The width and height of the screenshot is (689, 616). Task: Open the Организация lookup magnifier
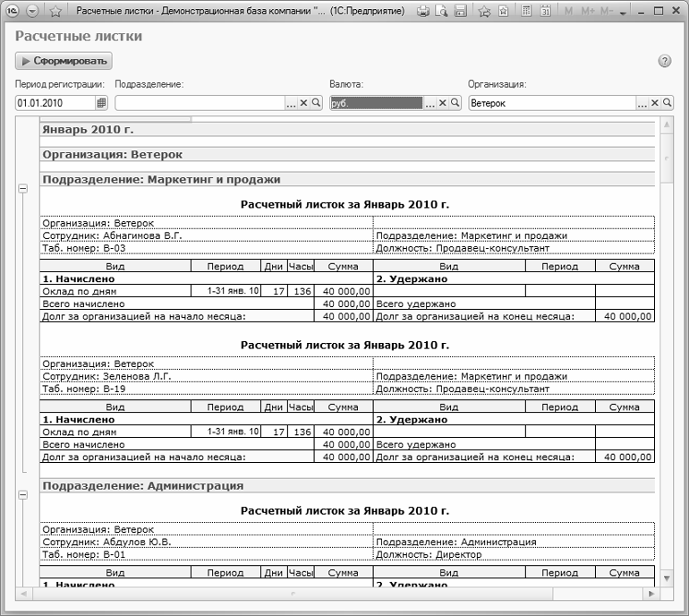667,103
